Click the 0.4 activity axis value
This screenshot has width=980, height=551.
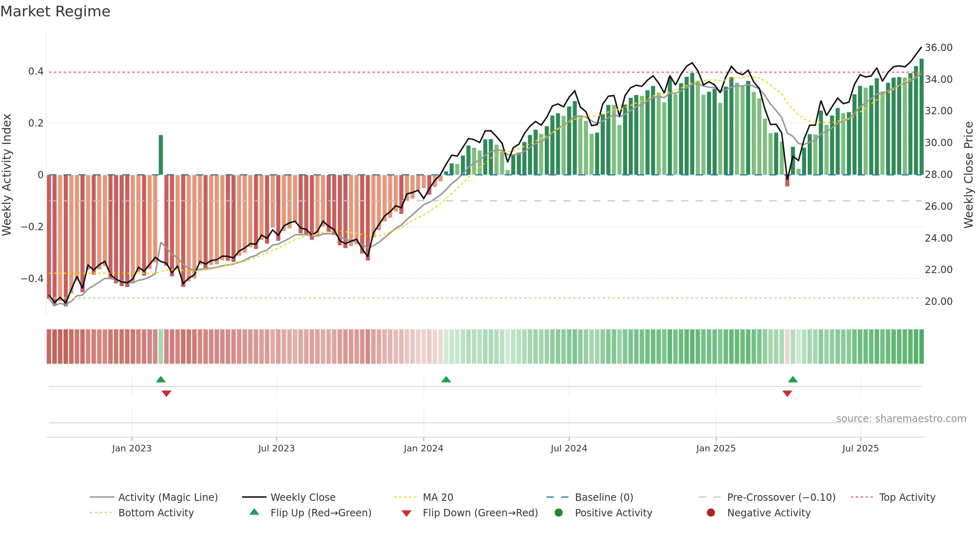pyautogui.click(x=36, y=71)
